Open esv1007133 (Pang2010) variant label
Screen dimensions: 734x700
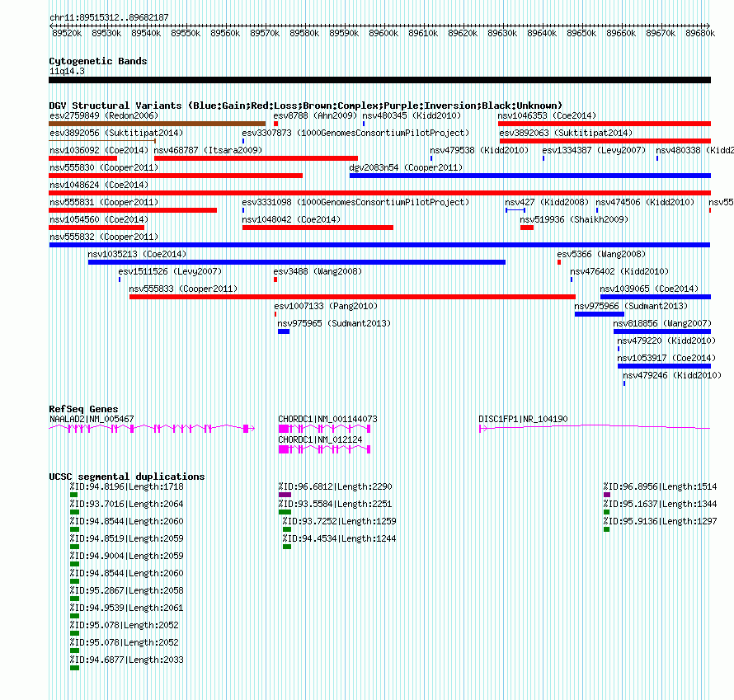326,306
